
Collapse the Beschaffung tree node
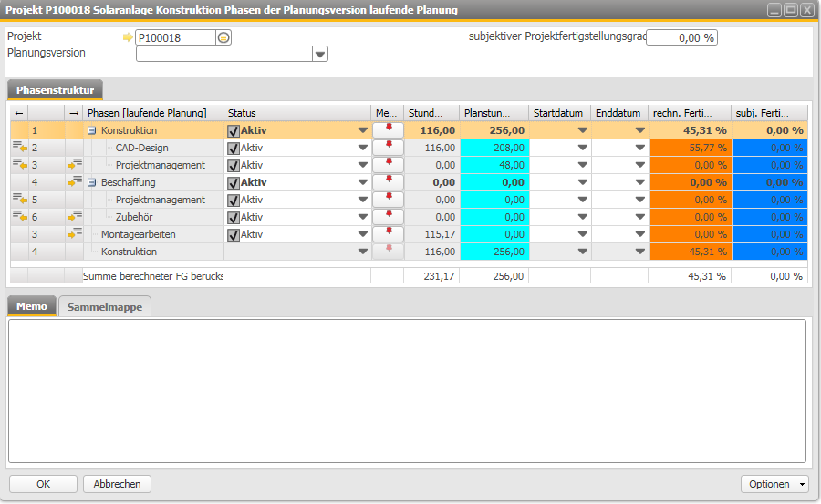click(92, 182)
